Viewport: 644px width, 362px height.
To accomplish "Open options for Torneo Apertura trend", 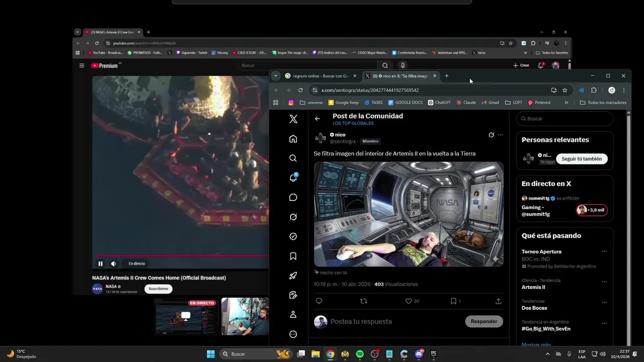I will (604, 251).
